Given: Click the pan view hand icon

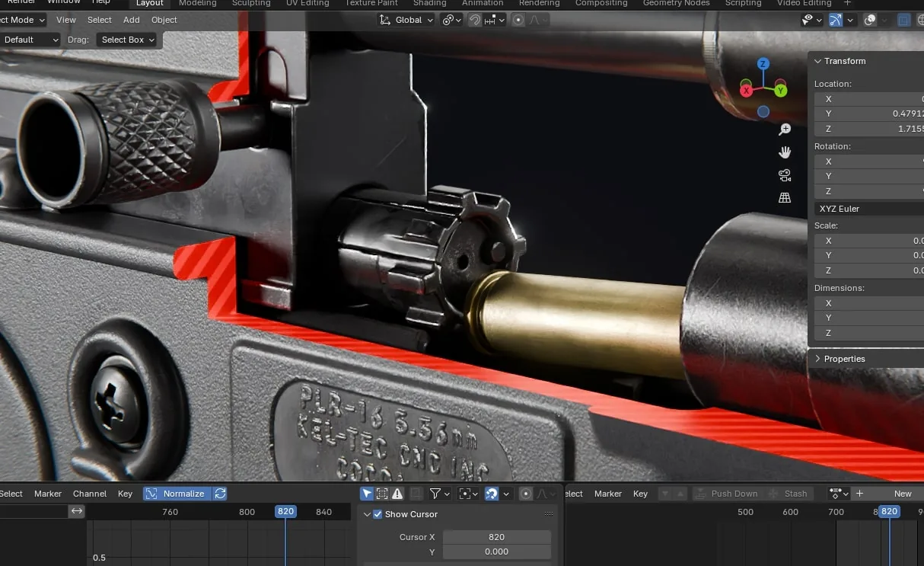Looking at the screenshot, I should 785,152.
